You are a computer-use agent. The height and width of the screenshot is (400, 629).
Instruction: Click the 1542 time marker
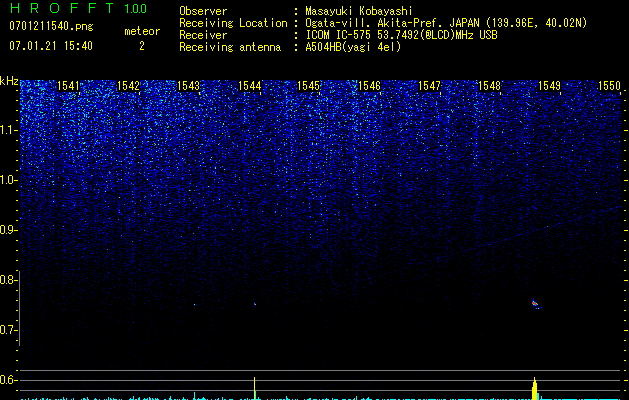tap(128, 86)
